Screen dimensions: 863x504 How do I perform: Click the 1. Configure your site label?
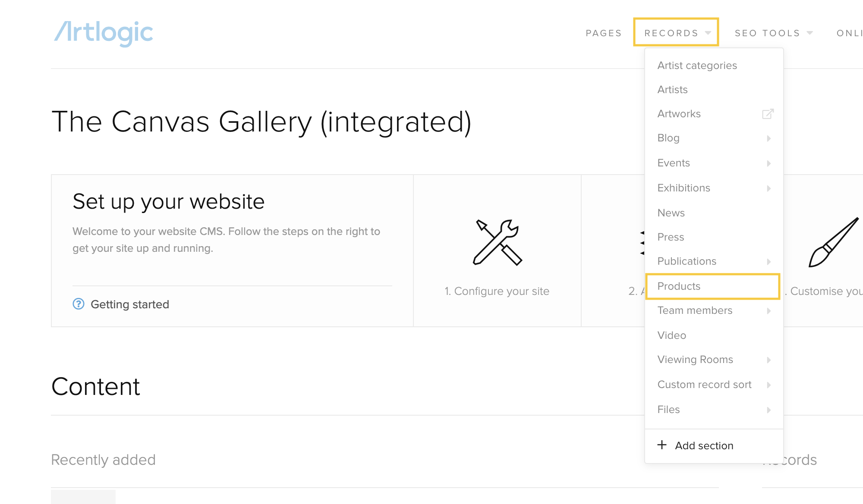(x=497, y=291)
